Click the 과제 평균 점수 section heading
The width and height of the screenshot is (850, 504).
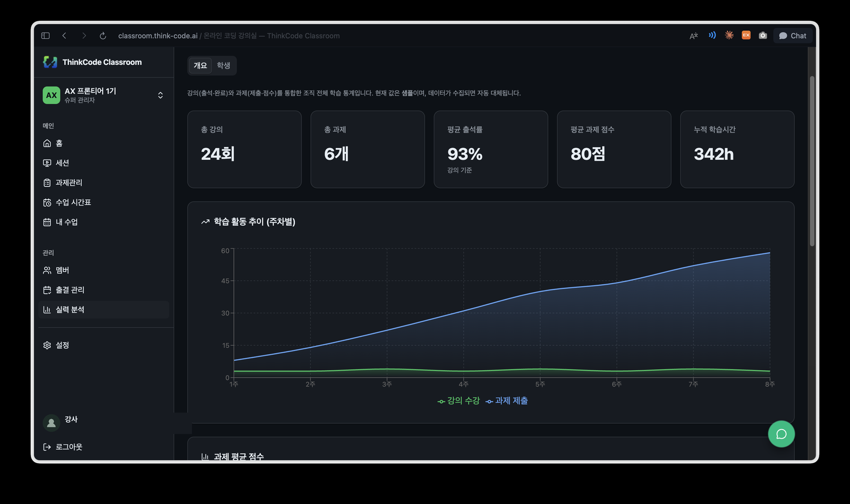click(x=239, y=457)
